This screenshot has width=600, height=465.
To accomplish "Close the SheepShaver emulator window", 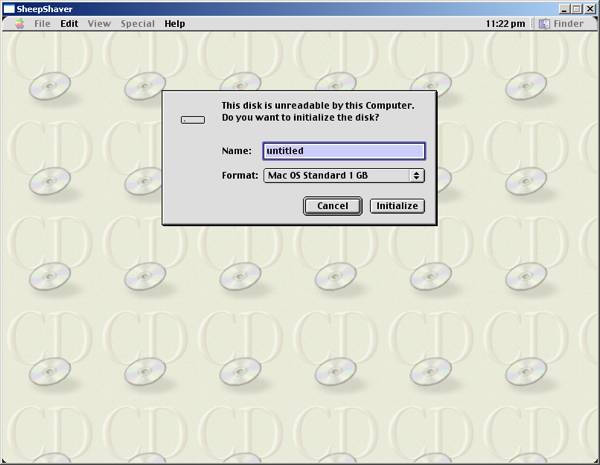I will 590,8.
